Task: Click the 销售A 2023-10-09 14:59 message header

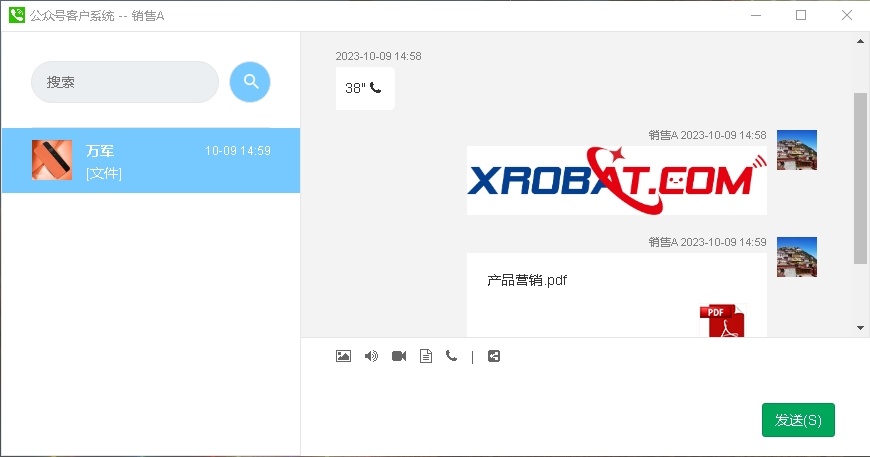Action: pyautogui.click(x=707, y=242)
